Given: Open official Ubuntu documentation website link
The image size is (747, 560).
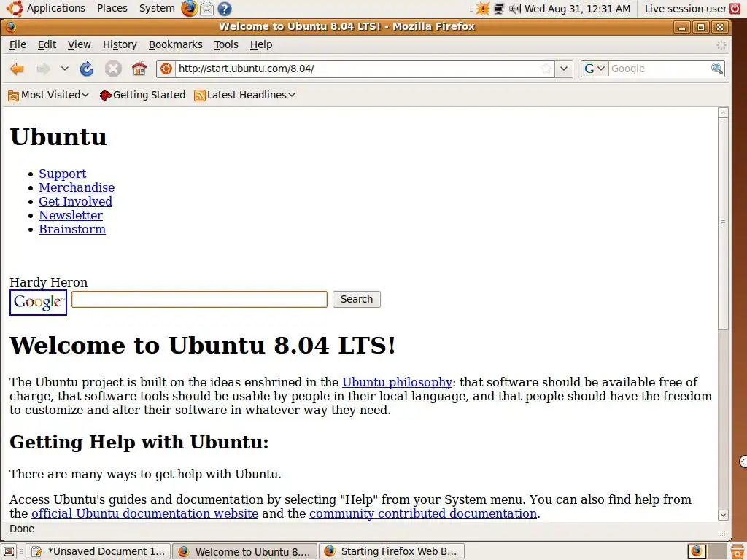Looking at the screenshot, I should (145, 514).
